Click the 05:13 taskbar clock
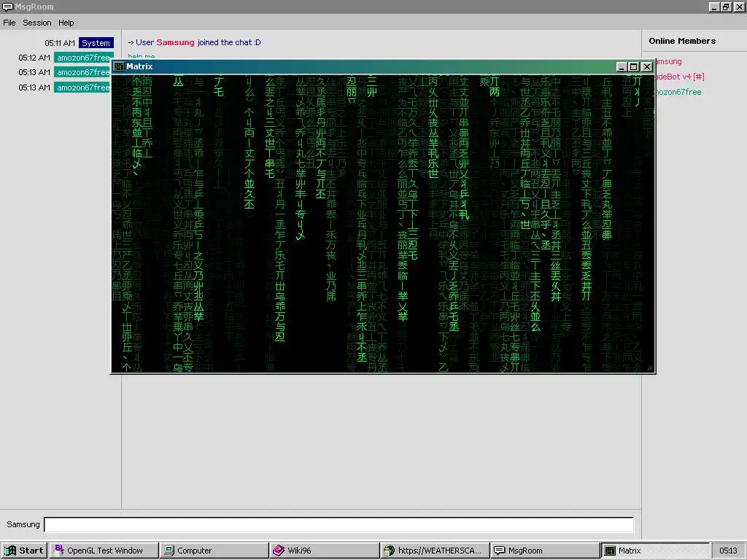 tap(728, 551)
